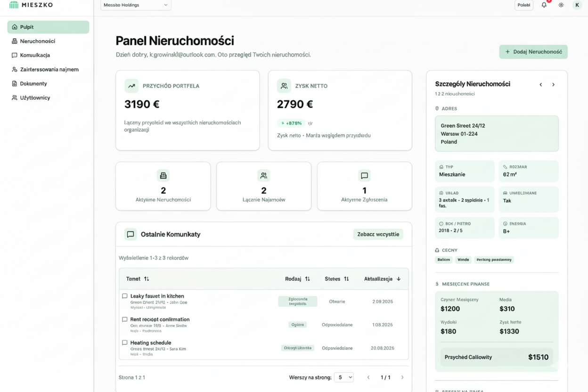Viewport: 588px width, 392px height.
Task: Check the Leaky faucet in kitchen checkbox
Action: coord(125,296)
